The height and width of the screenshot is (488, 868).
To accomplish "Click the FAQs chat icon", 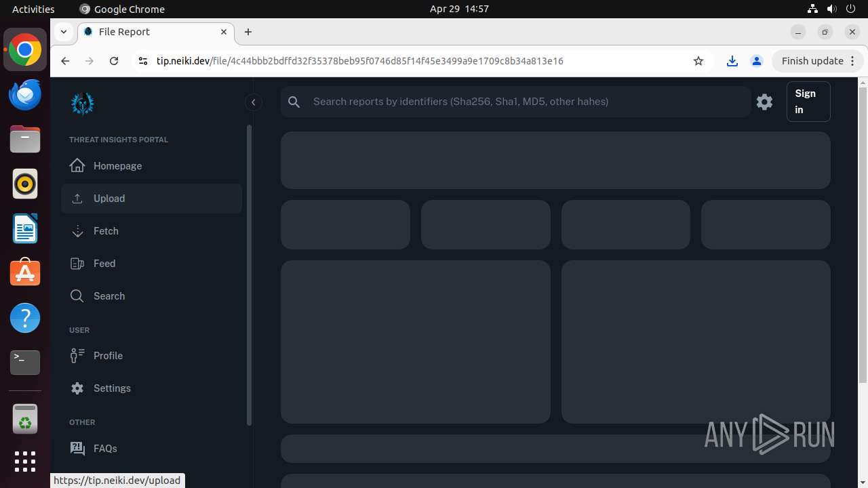I will point(77,449).
